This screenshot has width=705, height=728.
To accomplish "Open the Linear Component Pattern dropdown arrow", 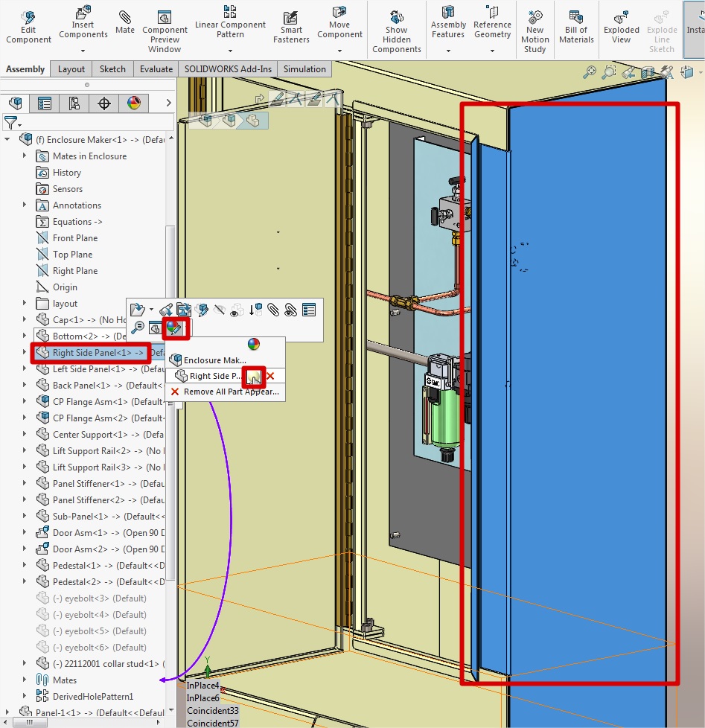I will pos(230,51).
